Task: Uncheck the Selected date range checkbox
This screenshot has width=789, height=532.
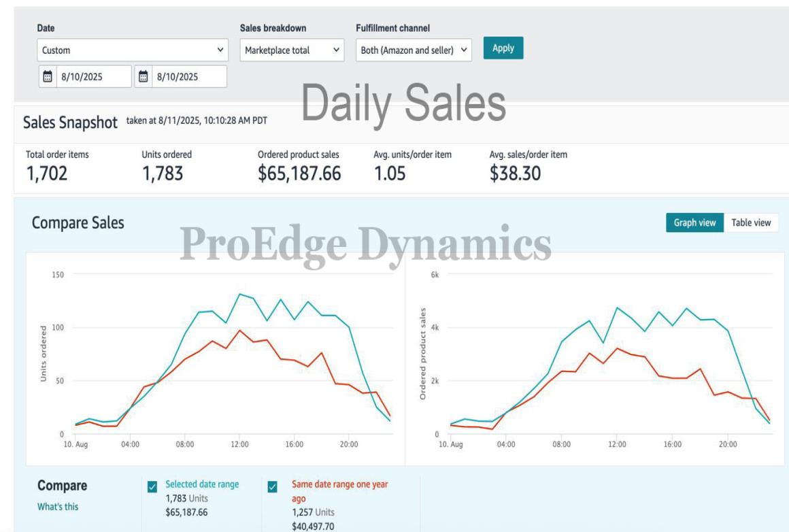Action: tap(152, 486)
